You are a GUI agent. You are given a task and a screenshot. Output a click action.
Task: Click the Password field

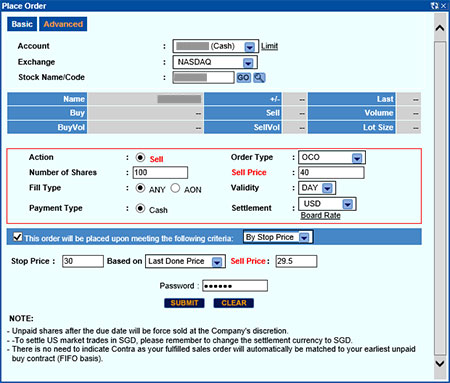click(x=235, y=286)
